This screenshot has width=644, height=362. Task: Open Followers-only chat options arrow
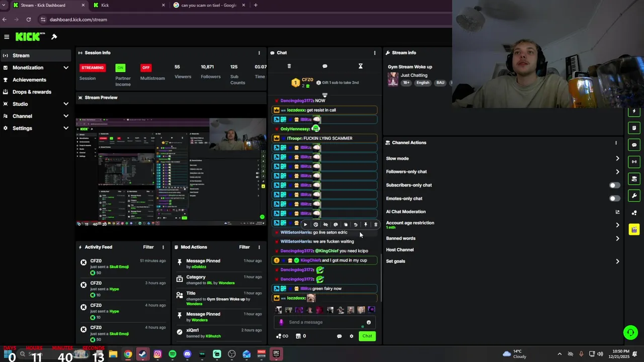(x=617, y=171)
